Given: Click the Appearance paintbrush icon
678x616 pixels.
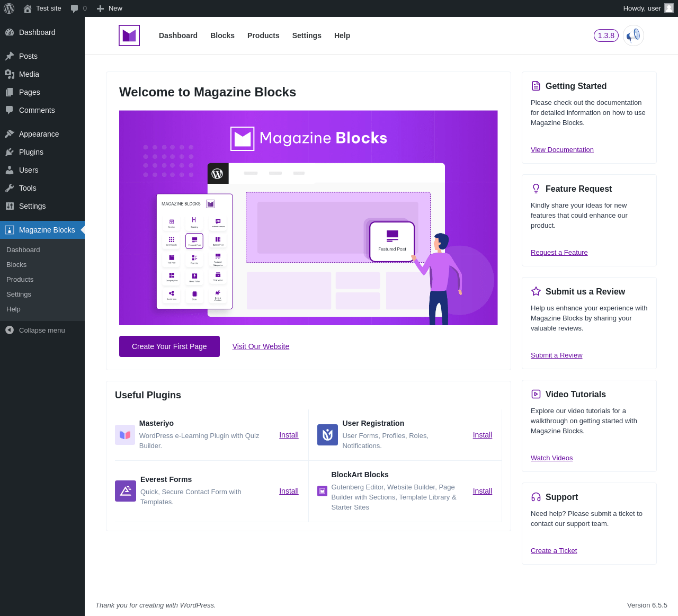Looking at the screenshot, I should point(10,134).
